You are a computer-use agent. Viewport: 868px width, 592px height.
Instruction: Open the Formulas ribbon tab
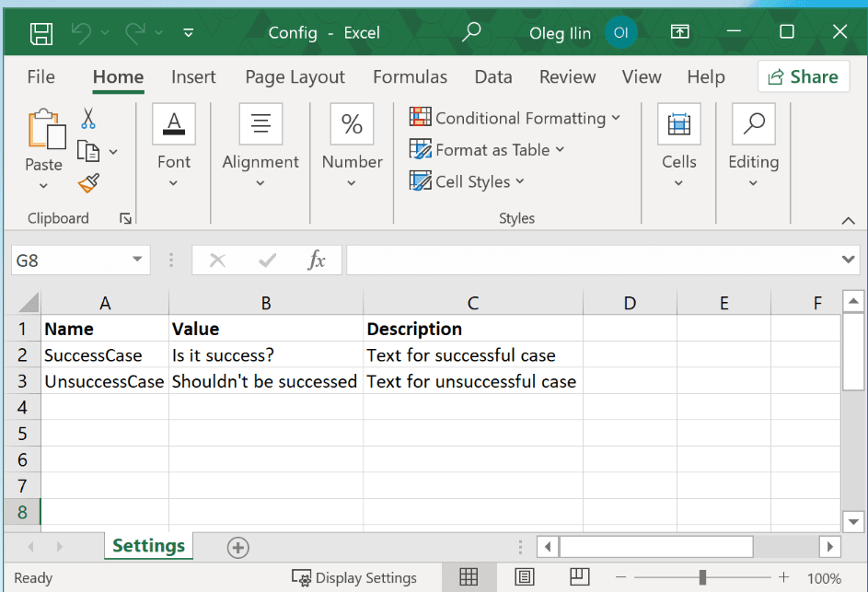click(x=410, y=77)
